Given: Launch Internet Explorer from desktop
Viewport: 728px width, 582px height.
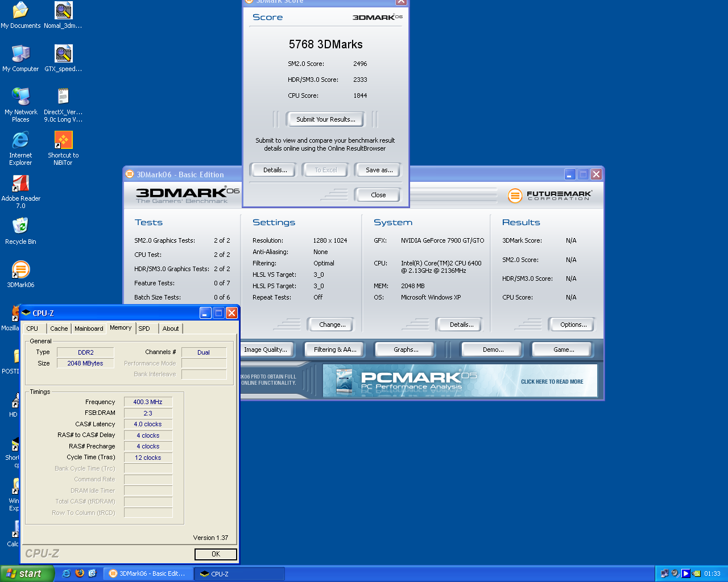Looking at the screenshot, I should pyautogui.click(x=20, y=148).
